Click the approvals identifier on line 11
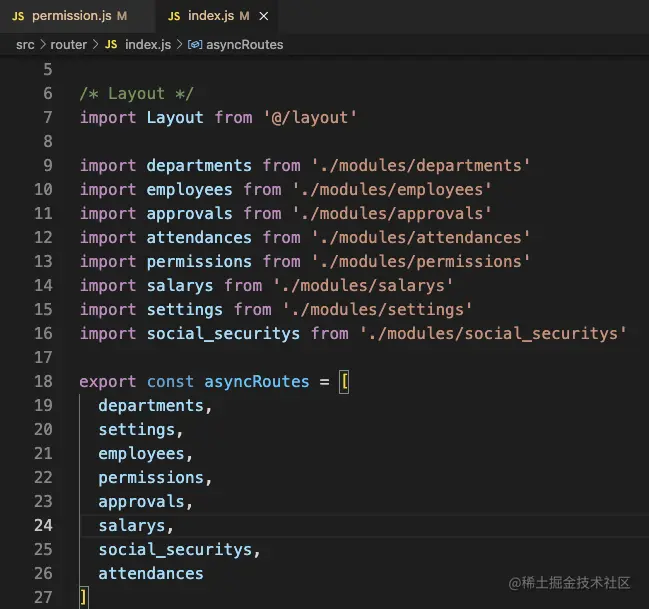This screenshot has width=649, height=609. (x=190, y=214)
